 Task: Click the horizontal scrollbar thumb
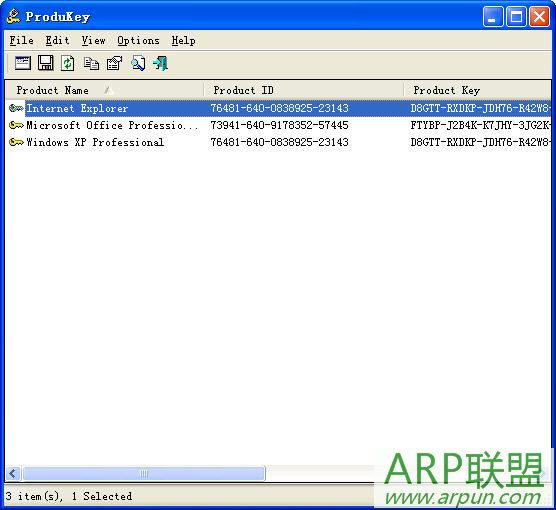pyautogui.click(x=144, y=473)
